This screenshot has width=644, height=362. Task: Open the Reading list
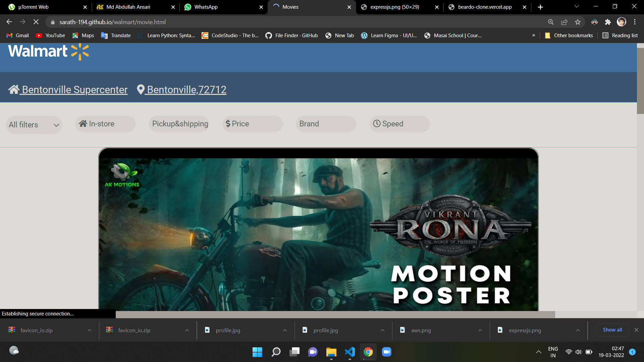click(620, 36)
